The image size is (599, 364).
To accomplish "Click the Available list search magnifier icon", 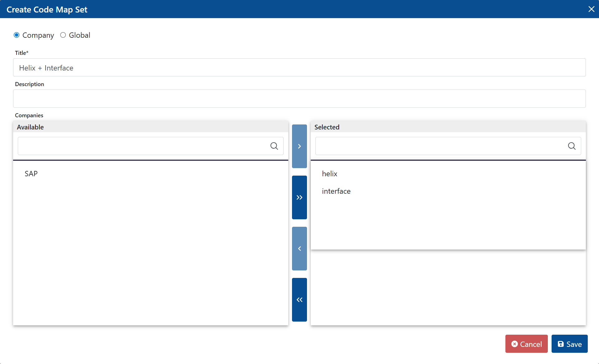I will (274, 146).
